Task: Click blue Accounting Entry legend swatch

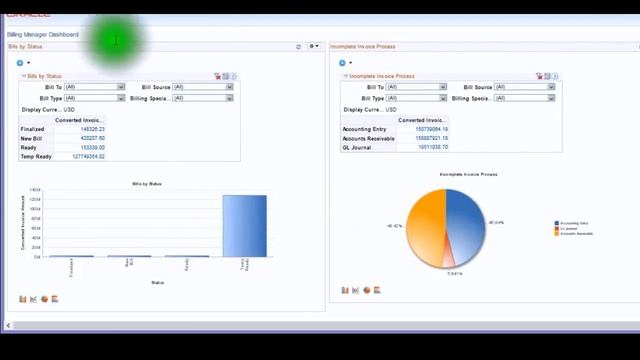Action: click(x=556, y=223)
